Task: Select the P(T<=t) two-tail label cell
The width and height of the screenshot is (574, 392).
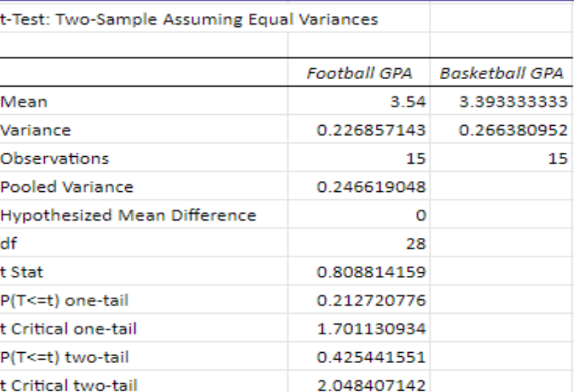Action: (144, 357)
